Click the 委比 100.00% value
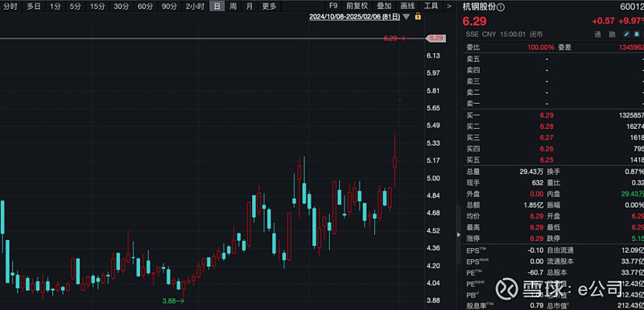Screen dimensions: 644x310 [x=541, y=48]
